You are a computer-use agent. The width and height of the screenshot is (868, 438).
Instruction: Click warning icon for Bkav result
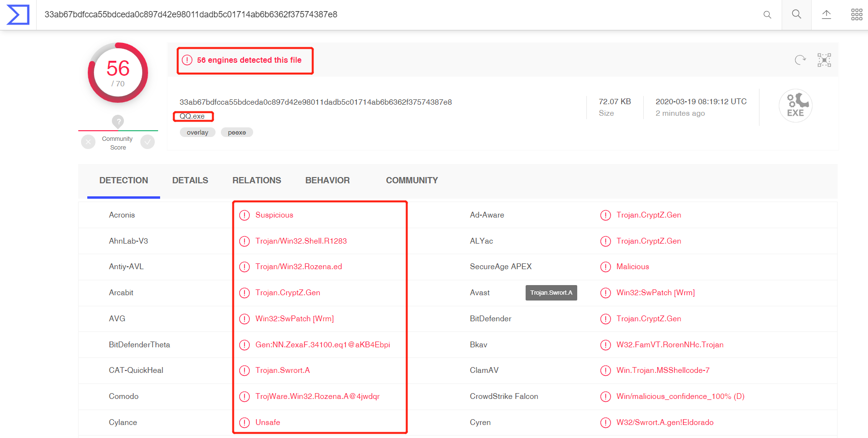[605, 345]
